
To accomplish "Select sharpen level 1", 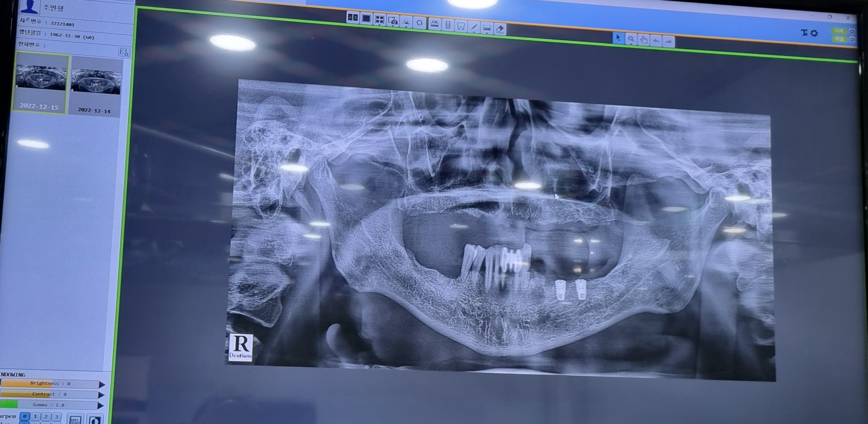I will [35, 416].
